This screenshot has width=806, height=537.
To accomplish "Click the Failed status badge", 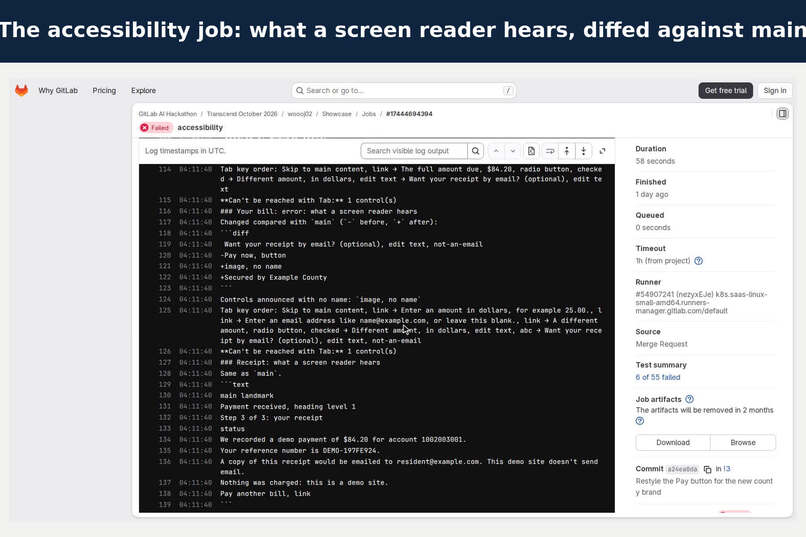I will [x=155, y=127].
